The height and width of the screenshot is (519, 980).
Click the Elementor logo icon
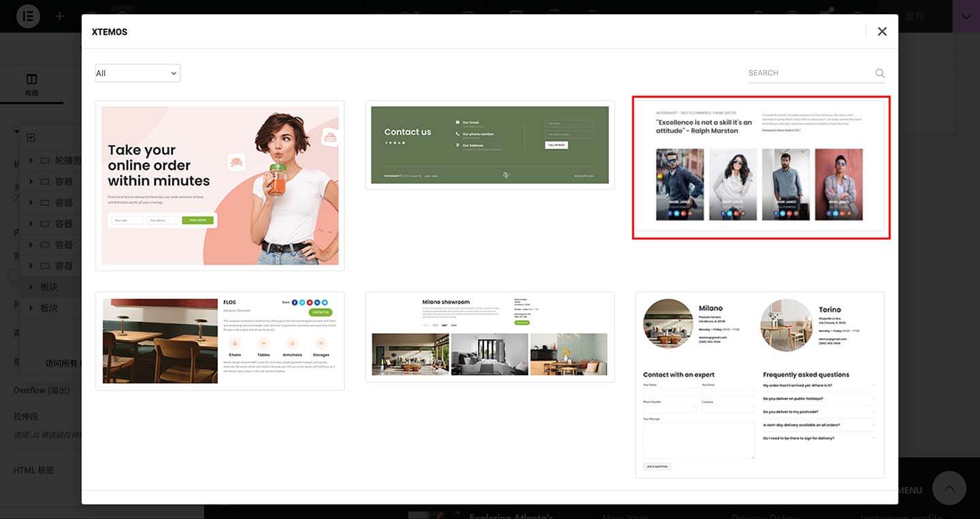coord(29,16)
